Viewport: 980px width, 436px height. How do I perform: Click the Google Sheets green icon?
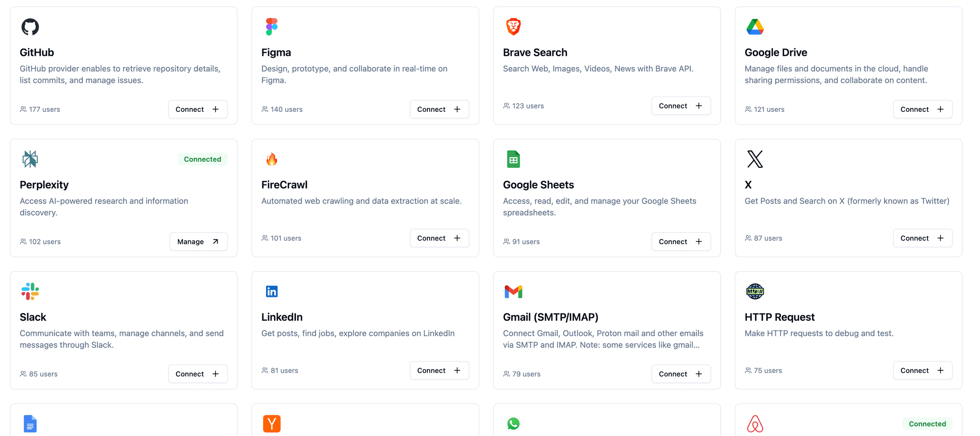[x=513, y=159]
